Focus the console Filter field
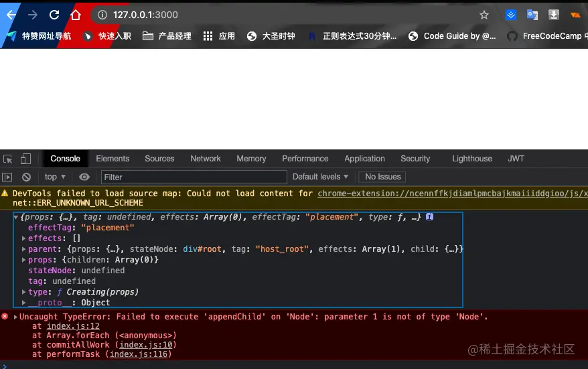The image size is (588, 369). 194,177
